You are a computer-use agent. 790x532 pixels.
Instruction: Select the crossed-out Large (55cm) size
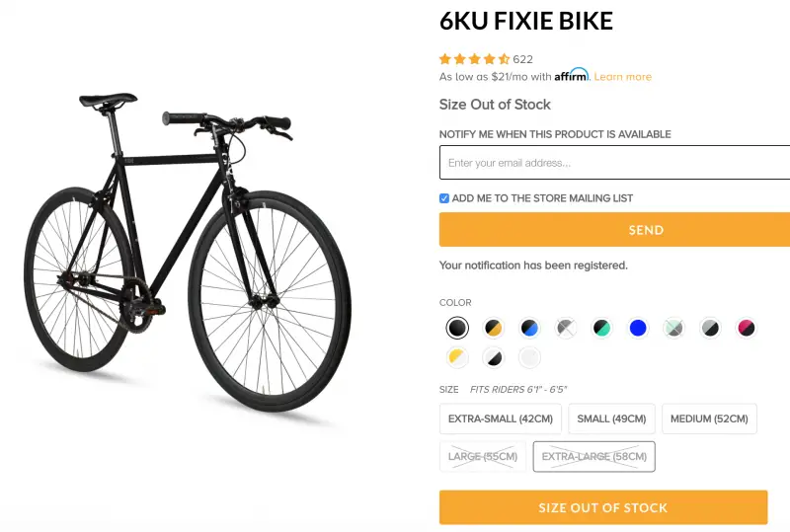click(483, 456)
